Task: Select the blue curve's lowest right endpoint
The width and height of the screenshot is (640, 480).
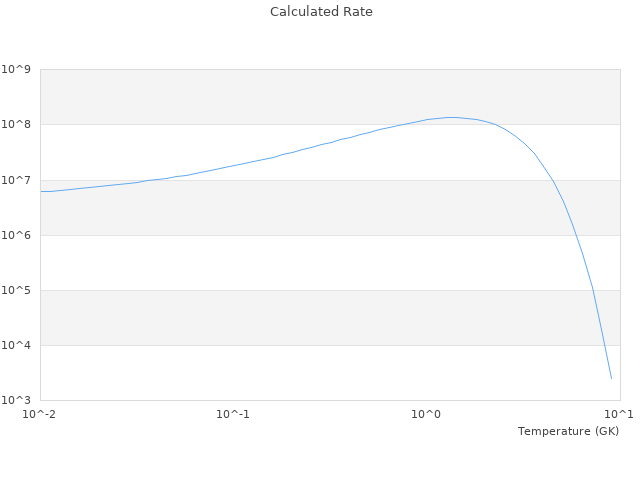Action: [x=611, y=379]
